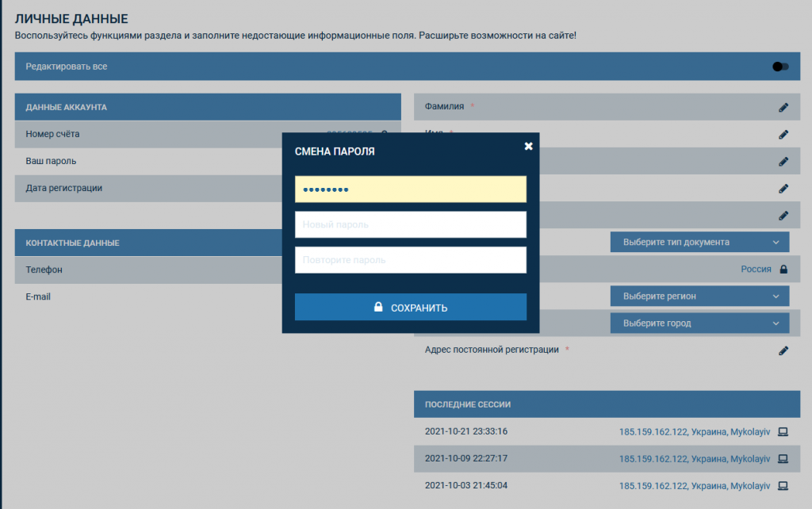The height and width of the screenshot is (509, 812).
Task: Edit the Имя field via its pencil icon
Action: [x=783, y=134]
